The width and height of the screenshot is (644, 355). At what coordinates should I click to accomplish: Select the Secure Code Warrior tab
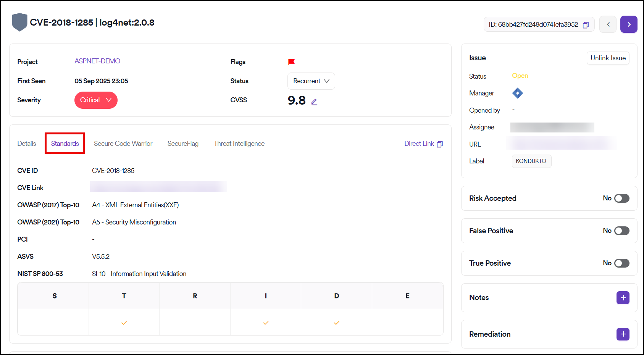[123, 144]
